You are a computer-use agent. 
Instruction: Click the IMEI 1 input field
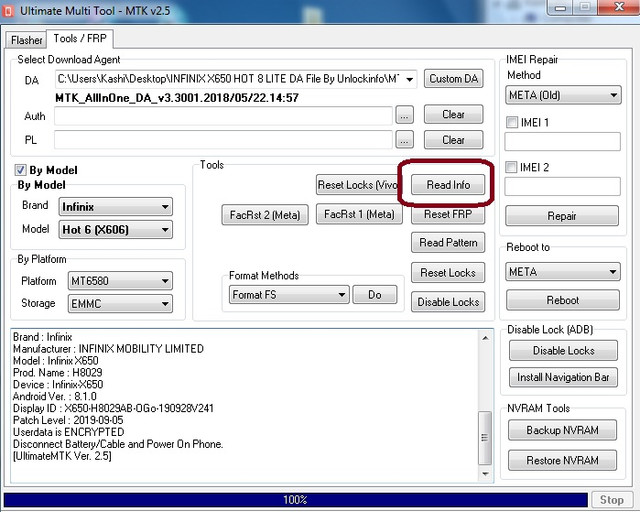click(562, 142)
